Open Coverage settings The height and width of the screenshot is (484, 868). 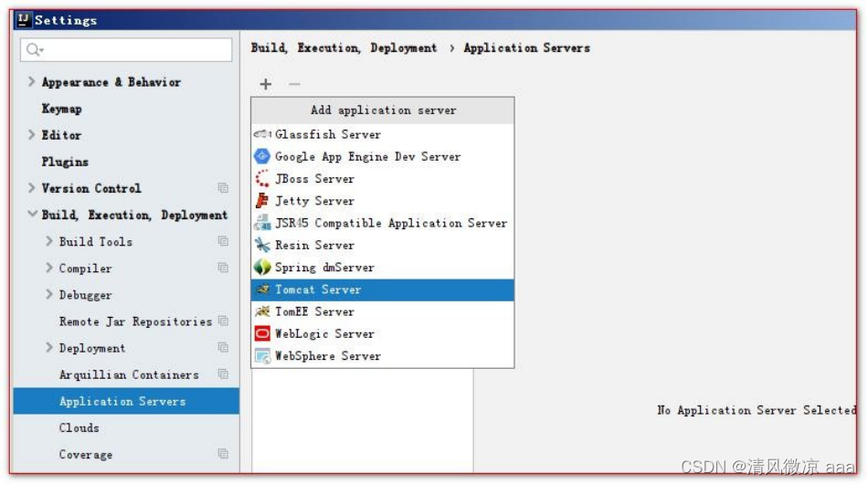(86, 454)
